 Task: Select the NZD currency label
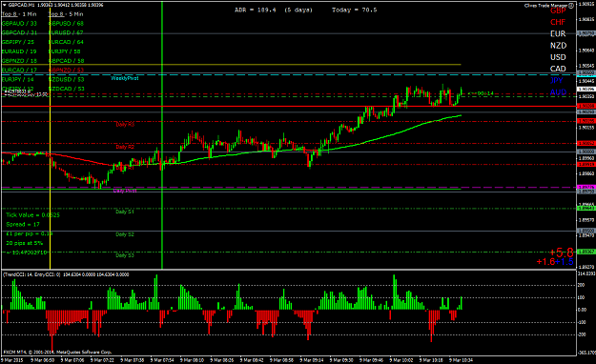click(x=558, y=46)
